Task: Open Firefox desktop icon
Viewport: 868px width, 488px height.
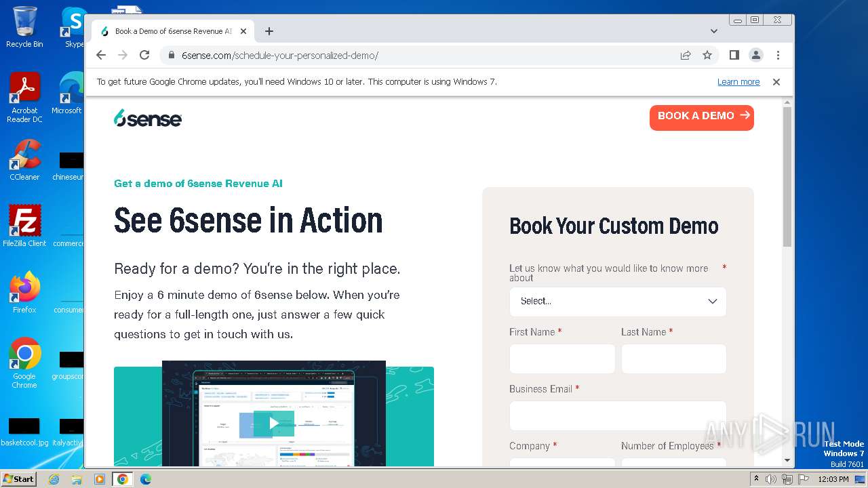Action: point(24,293)
